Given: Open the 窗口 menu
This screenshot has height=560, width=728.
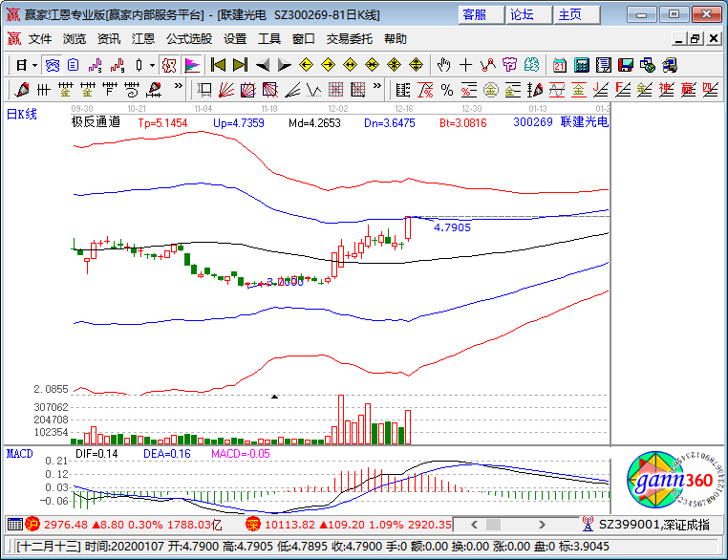Looking at the screenshot, I should (304, 39).
